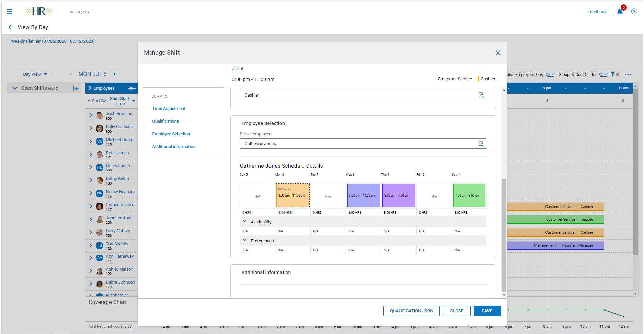Open the three-dots more options menu
The width and height of the screenshot is (644, 334).
tap(628, 74)
